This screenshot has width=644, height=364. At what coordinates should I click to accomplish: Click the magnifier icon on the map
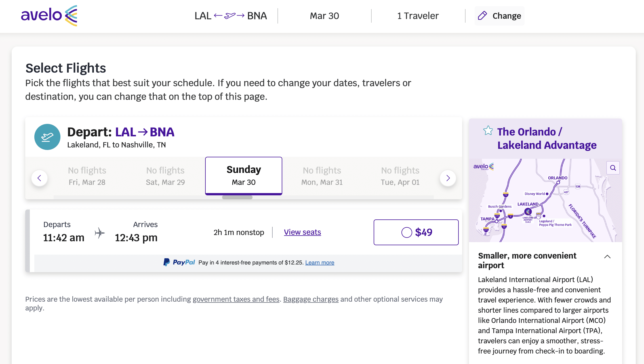coord(613,168)
